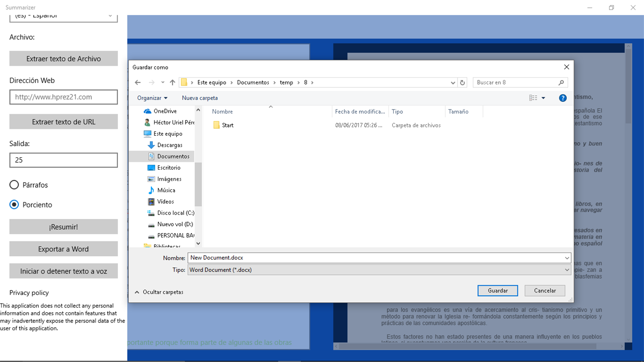Refresh the current folder view
The image size is (644, 362).
pyautogui.click(x=463, y=82)
